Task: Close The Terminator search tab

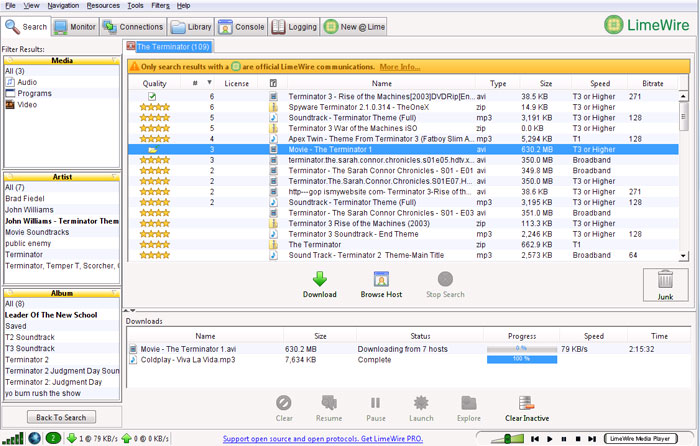Action: 130,46
